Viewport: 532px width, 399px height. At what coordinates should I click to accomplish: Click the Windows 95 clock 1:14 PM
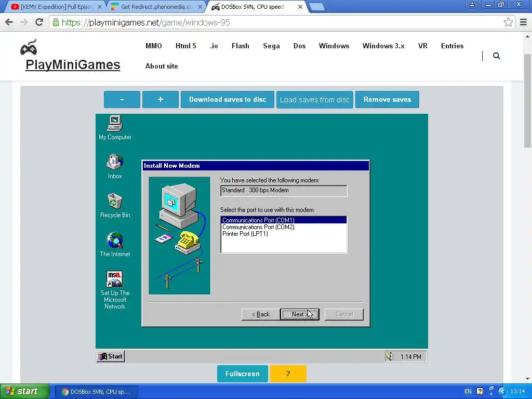click(x=410, y=356)
